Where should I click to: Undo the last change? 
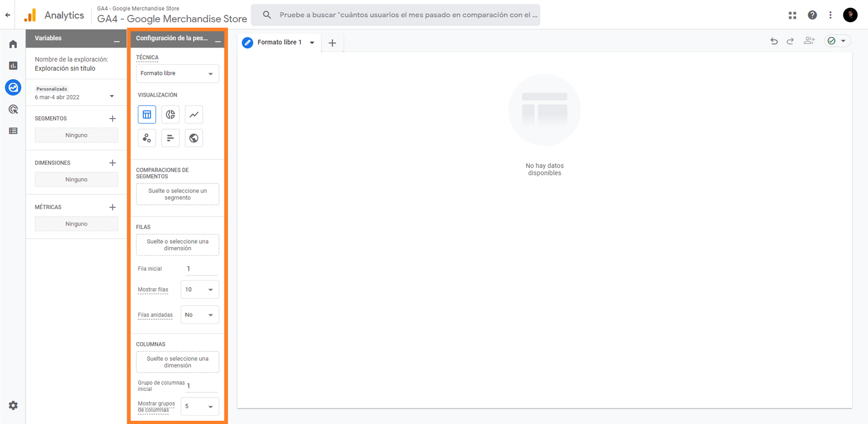coord(774,41)
